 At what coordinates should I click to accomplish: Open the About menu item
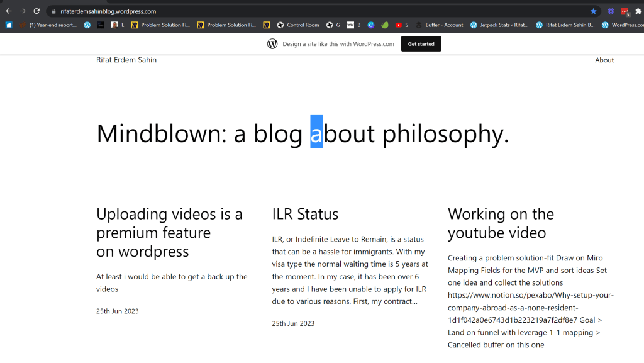[604, 60]
